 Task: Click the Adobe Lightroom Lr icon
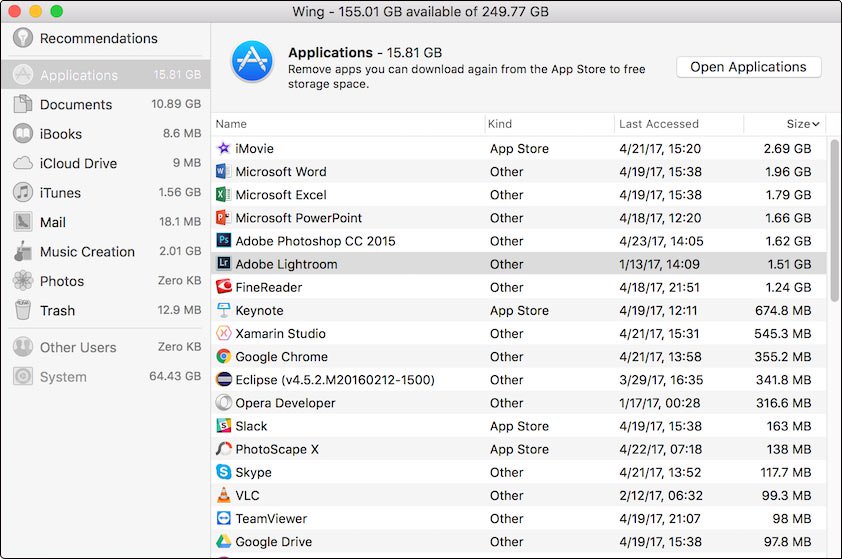(223, 264)
